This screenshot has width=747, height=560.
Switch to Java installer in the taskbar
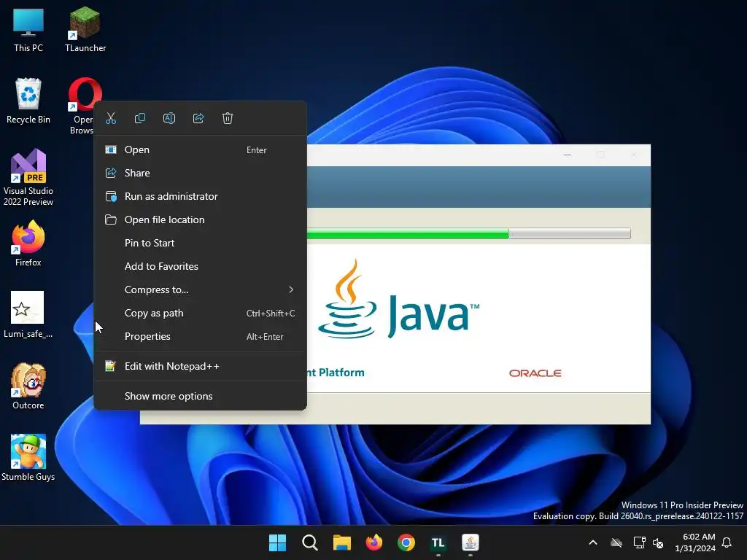coord(471,542)
